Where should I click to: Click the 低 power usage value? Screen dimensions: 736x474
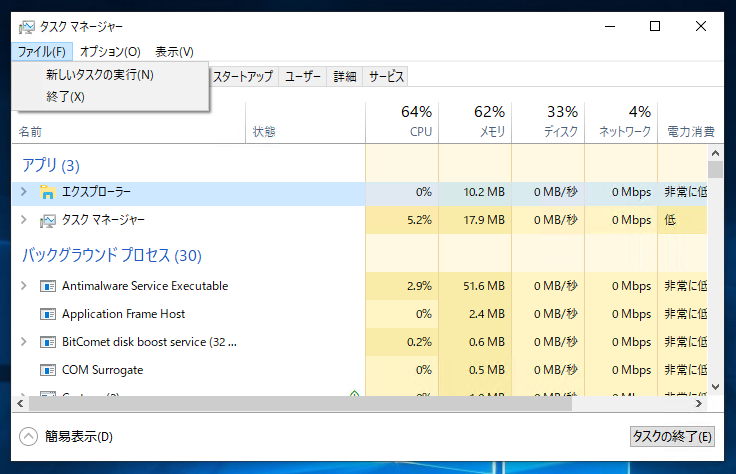[670, 220]
